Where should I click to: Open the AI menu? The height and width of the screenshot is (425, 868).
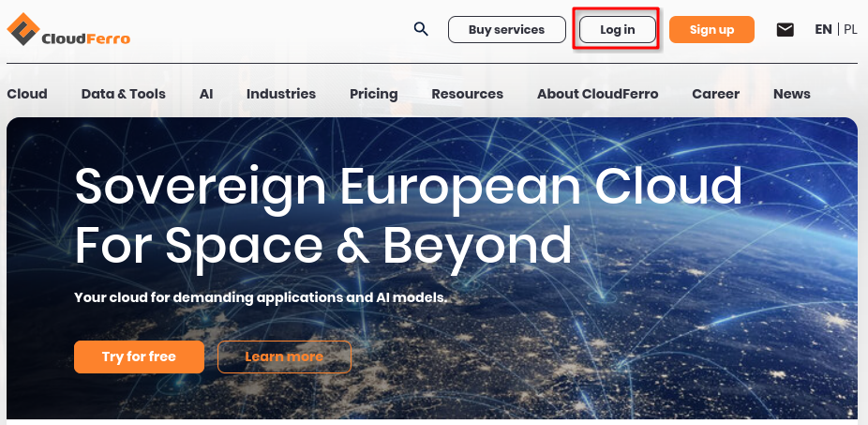pyautogui.click(x=206, y=94)
